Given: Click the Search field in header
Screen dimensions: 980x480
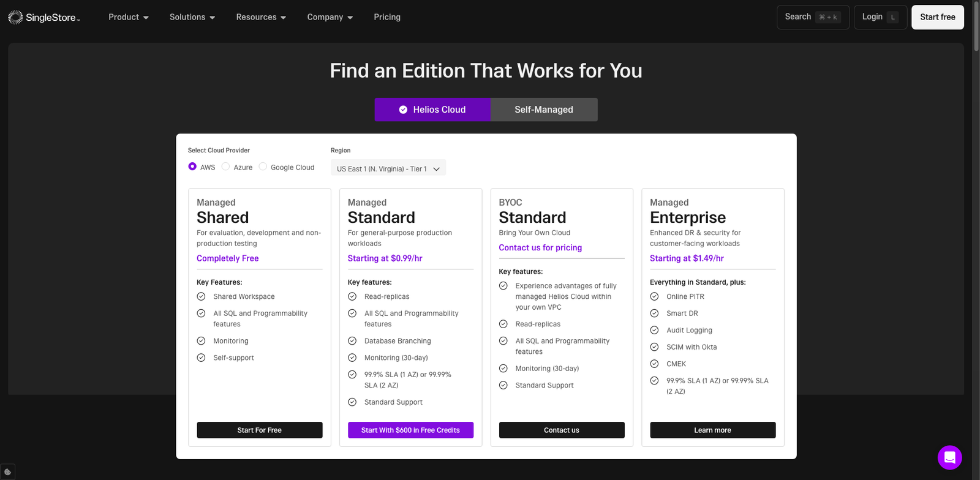Looking at the screenshot, I should [812, 17].
